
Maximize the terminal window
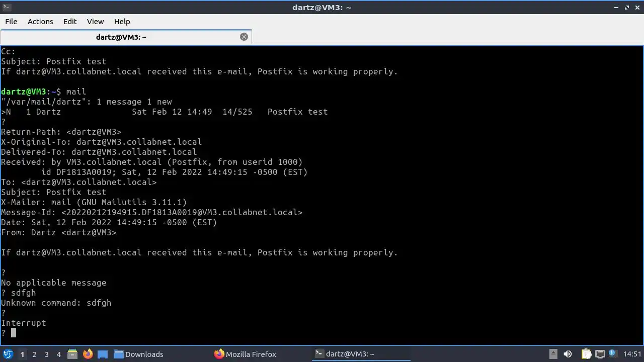pyautogui.click(x=627, y=7)
